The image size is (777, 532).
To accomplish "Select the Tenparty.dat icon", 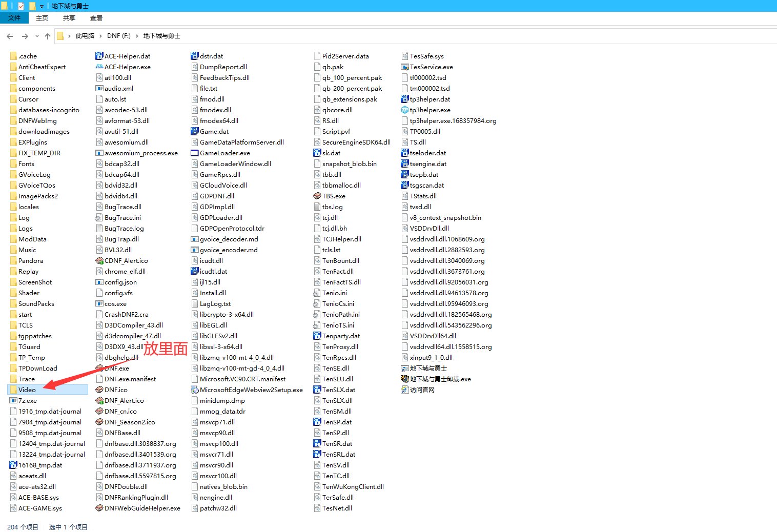I will pyautogui.click(x=317, y=336).
